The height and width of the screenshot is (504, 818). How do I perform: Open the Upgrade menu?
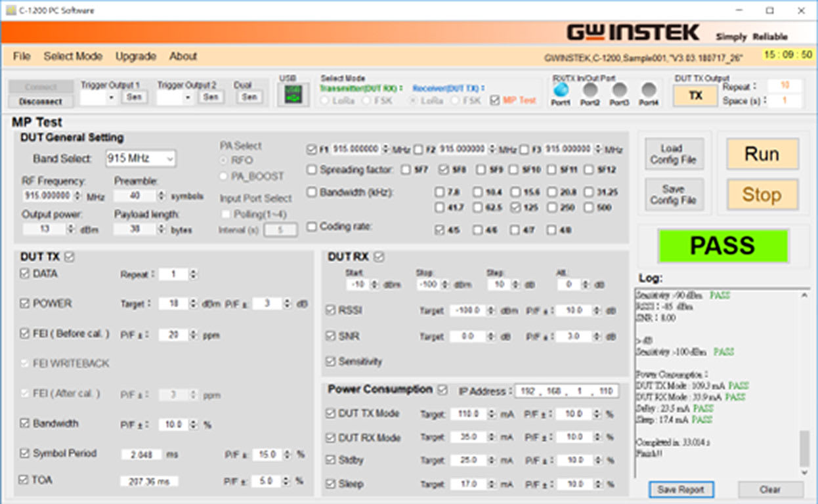point(136,56)
